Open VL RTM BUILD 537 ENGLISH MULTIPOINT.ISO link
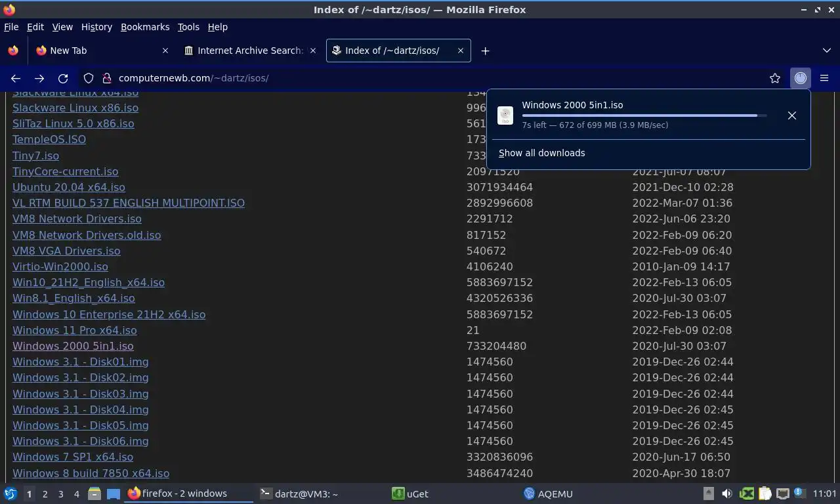The image size is (840, 504). (129, 203)
